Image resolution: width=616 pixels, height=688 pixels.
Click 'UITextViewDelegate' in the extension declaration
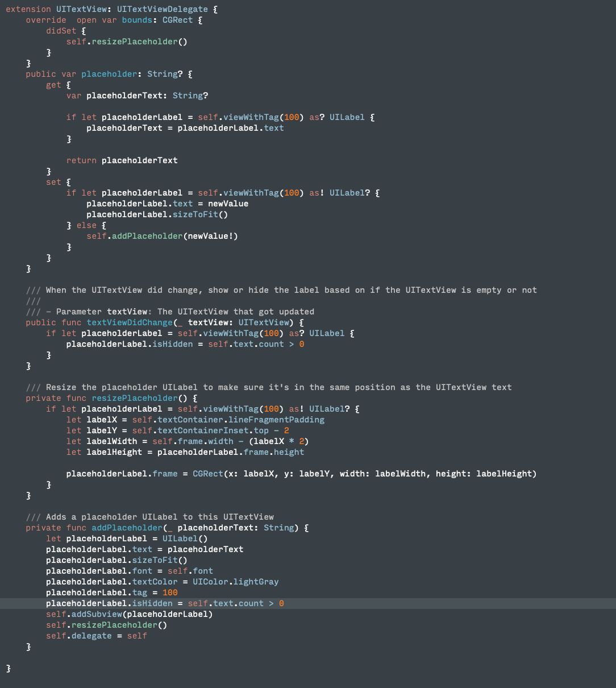[163, 9]
